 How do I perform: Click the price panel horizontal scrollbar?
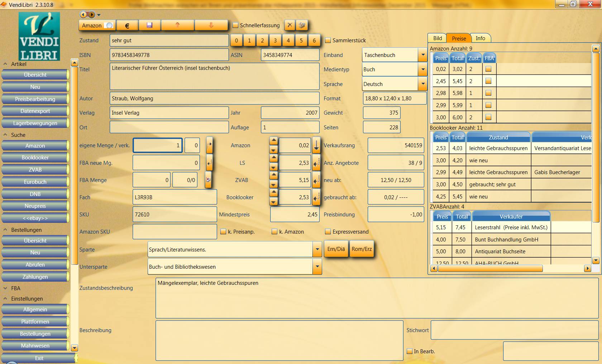click(490, 268)
